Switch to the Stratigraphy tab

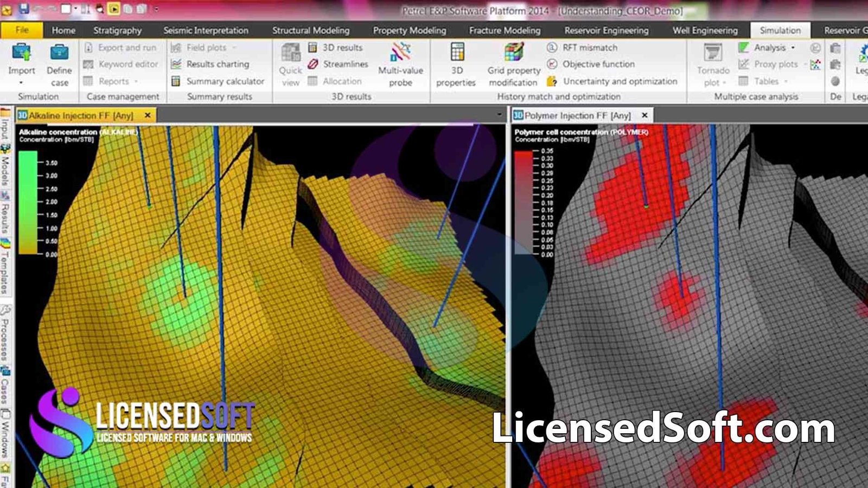click(117, 30)
